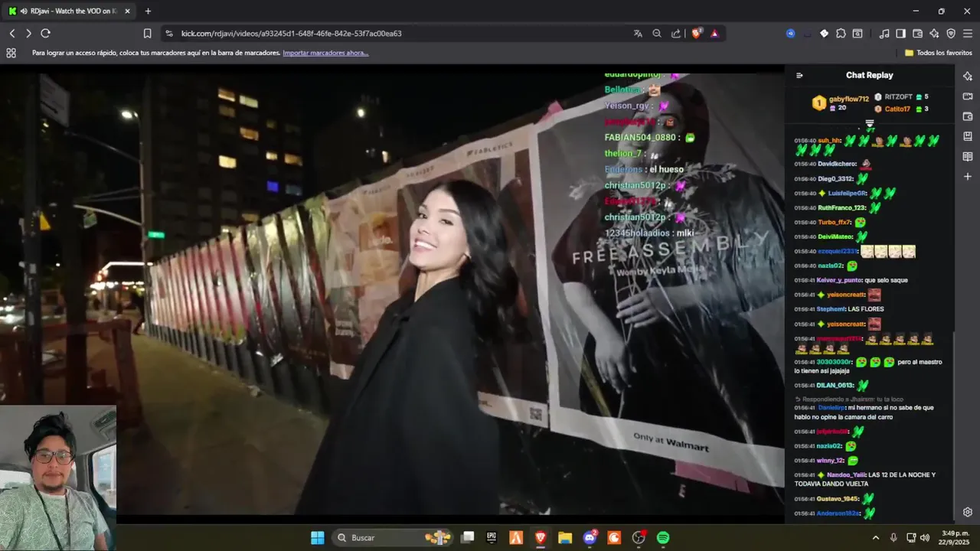Open Spotify from the taskbar
The image size is (980, 551).
663,538
